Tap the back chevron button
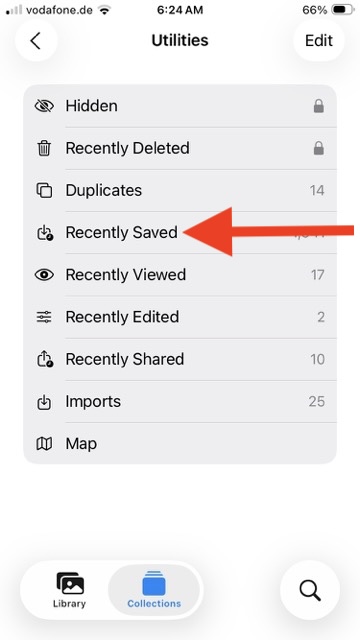 pos(36,40)
